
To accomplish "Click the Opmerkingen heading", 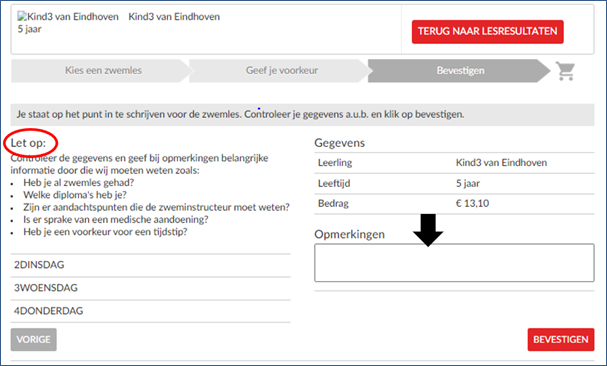I will coord(350,234).
